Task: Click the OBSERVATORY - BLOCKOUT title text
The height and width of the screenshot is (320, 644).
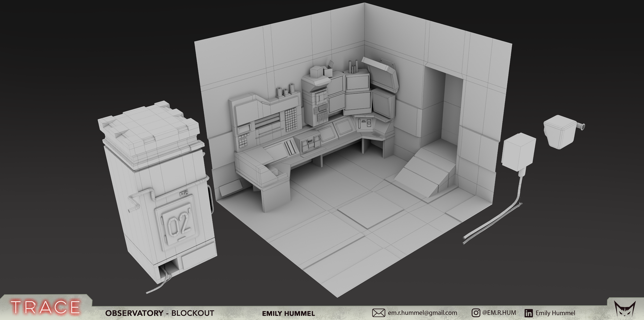Action: click(159, 313)
